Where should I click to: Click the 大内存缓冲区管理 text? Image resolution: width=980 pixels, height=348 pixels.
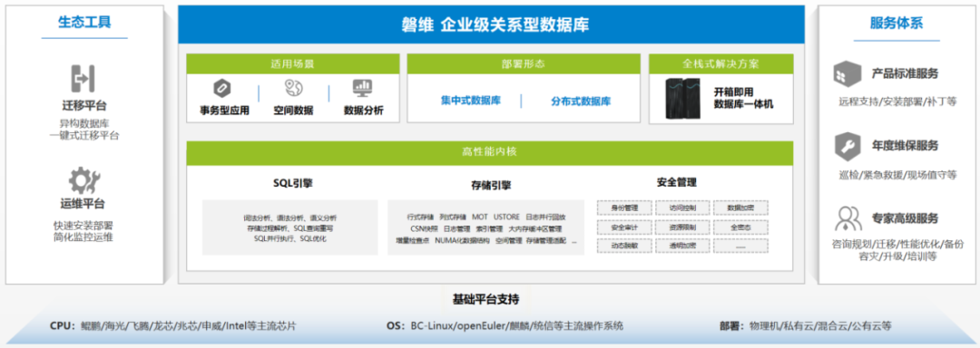click(535, 229)
